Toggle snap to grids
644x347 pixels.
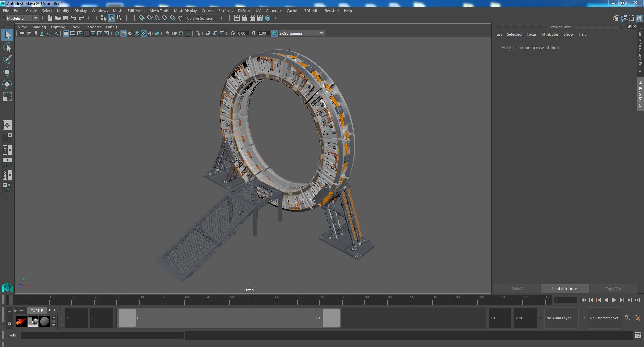142,18
